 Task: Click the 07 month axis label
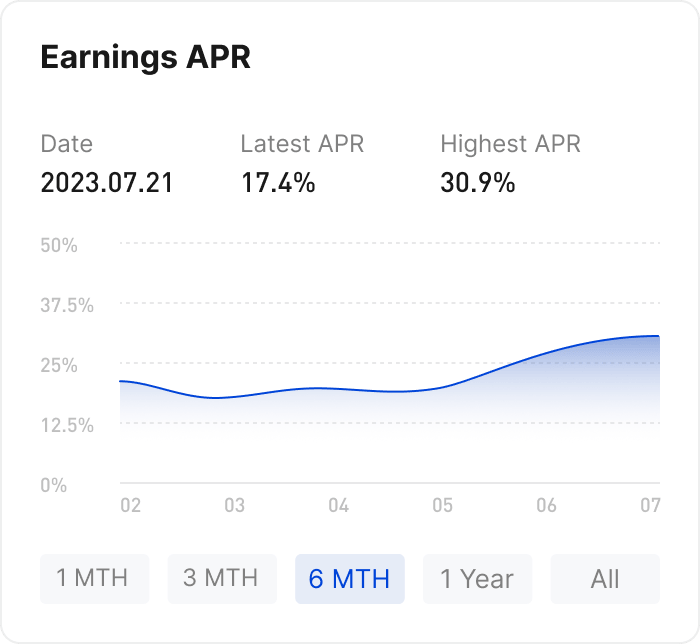(x=650, y=506)
